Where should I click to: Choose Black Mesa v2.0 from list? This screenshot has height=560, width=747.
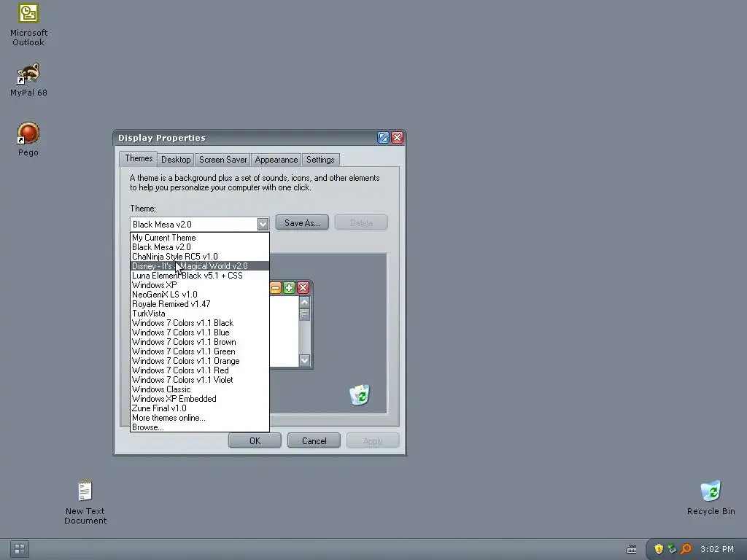(x=200, y=247)
